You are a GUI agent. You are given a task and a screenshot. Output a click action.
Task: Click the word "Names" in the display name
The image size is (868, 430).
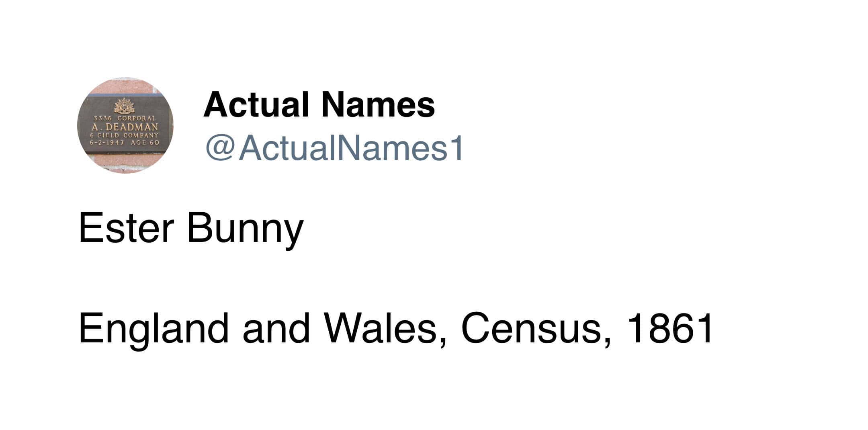point(378,104)
